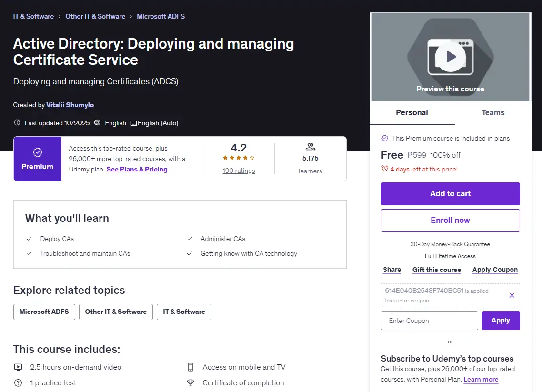Image resolution: width=542 pixels, height=392 pixels.
Task: Click the Access on mobile and TV text
Action: [244, 367]
